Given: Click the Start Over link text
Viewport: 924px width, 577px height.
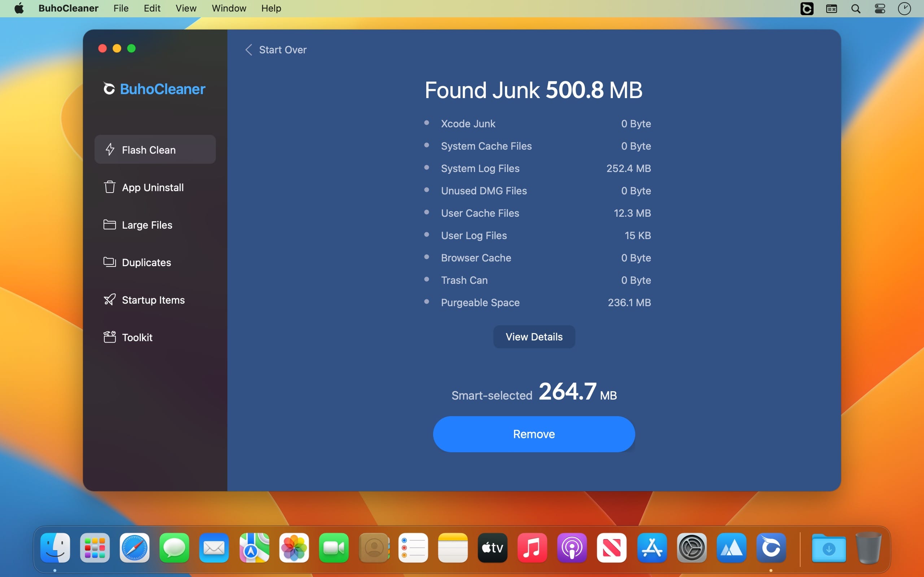Looking at the screenshot, I should (283, 50).
